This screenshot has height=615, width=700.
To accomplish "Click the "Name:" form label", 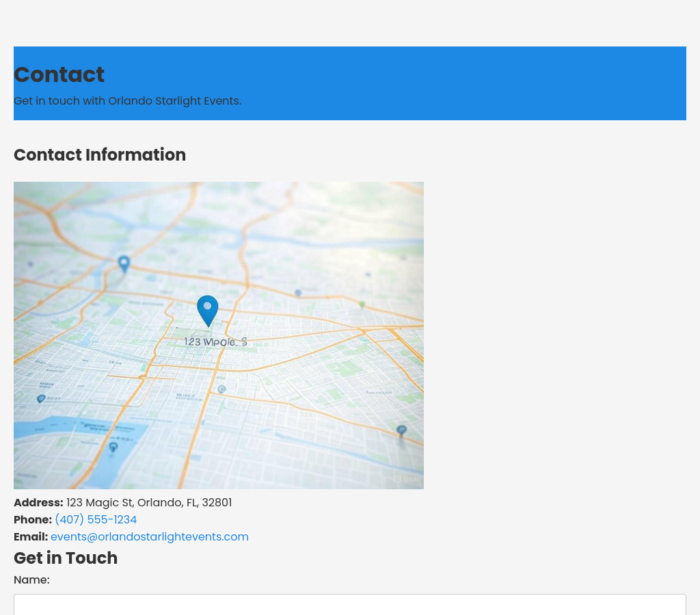I will [x=31, y=580].
